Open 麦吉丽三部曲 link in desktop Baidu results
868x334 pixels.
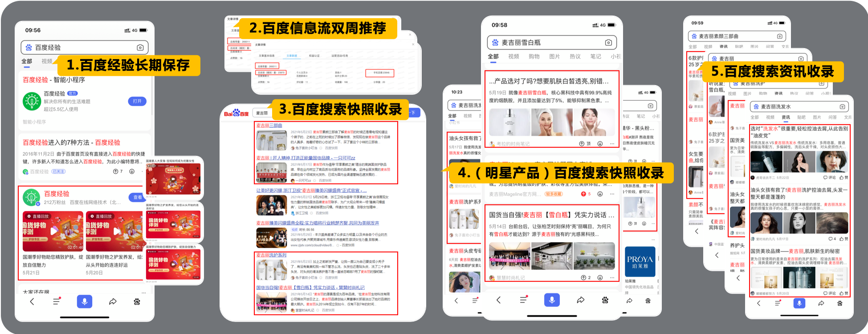(x=269, y=126)
